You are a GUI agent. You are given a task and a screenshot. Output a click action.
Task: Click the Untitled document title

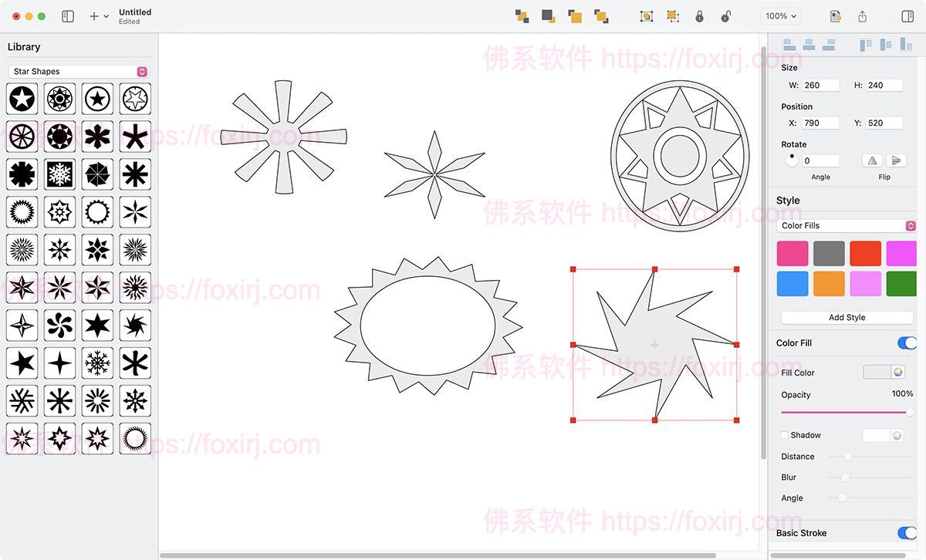[135, 12]
